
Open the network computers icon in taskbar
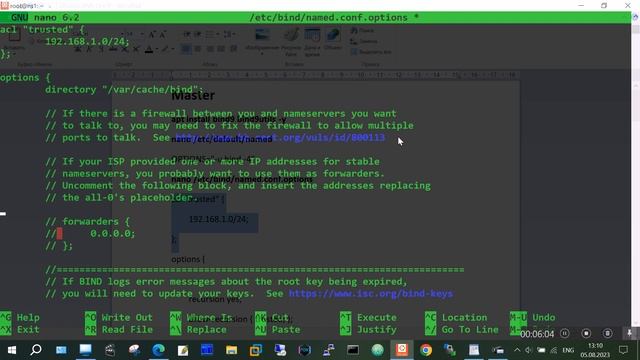click(x=329, y=350)
